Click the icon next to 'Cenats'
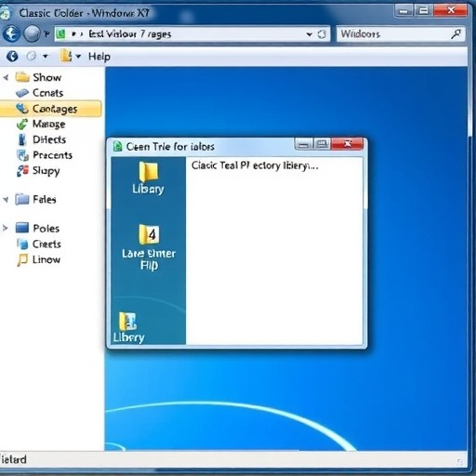The width and height of the screenshot is (476, 476). 22,93
